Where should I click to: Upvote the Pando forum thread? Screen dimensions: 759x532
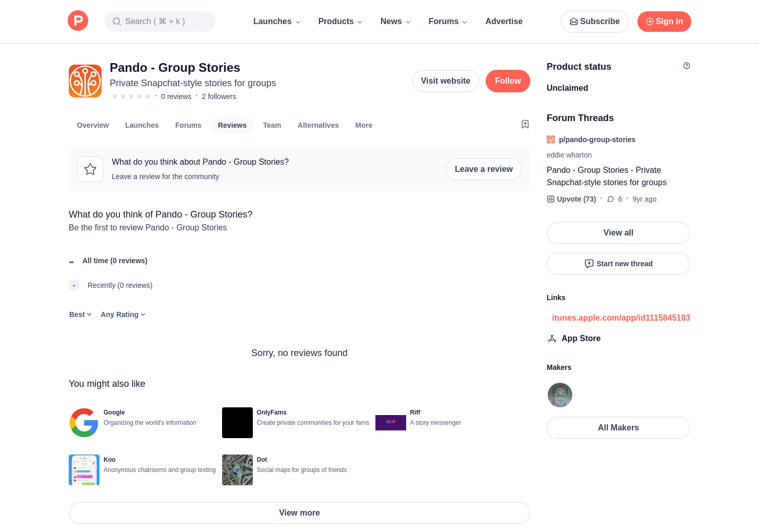pos(571,199)
